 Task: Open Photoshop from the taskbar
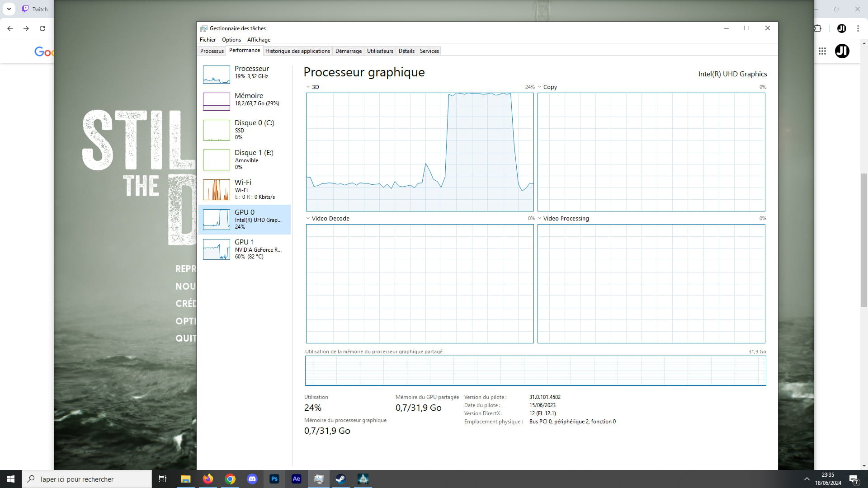click(x=274, y=479)
